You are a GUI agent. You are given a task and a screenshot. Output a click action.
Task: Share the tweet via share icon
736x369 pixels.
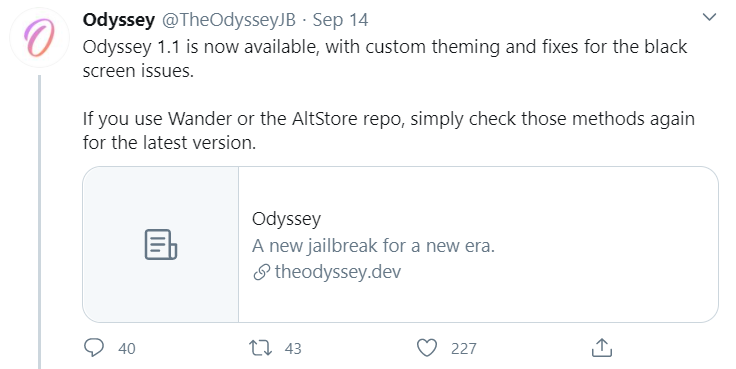(x=602, y=347)
